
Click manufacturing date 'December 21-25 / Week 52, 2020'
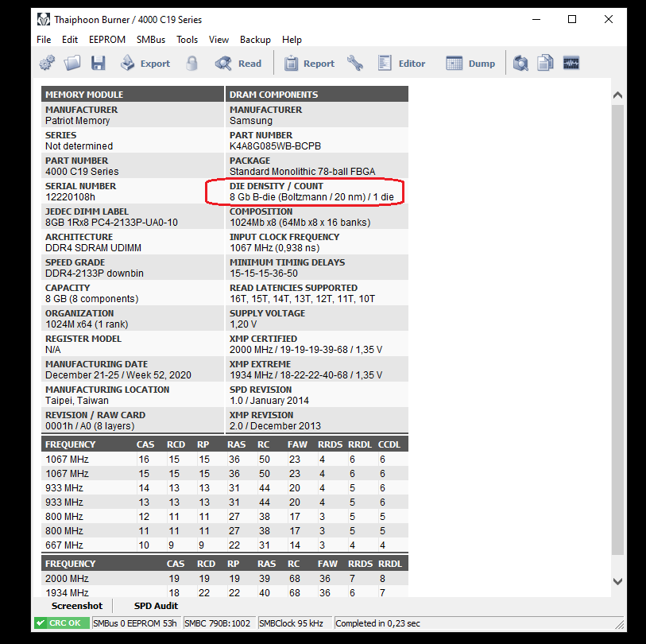[x=118, y=375]
